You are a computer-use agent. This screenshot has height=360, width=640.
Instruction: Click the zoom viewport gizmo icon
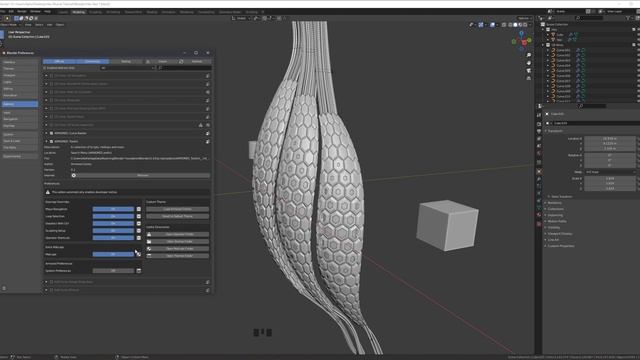click(529, 55)
